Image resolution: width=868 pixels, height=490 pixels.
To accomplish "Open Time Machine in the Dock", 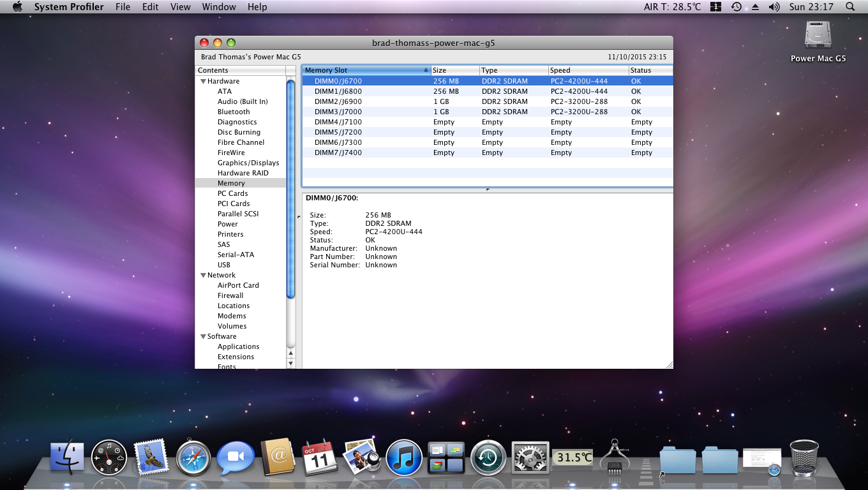I will 488,457.
